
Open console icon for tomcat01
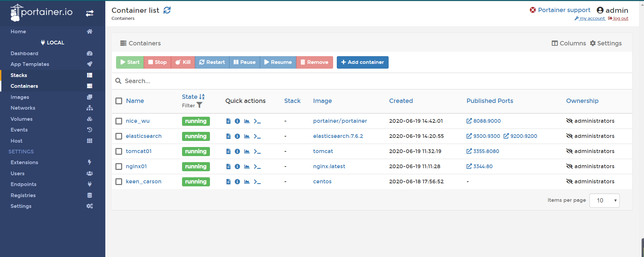click(x=257, y=151)
